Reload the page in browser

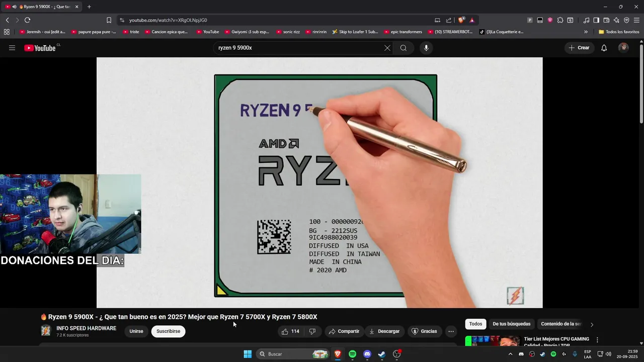tap(27, 20)
